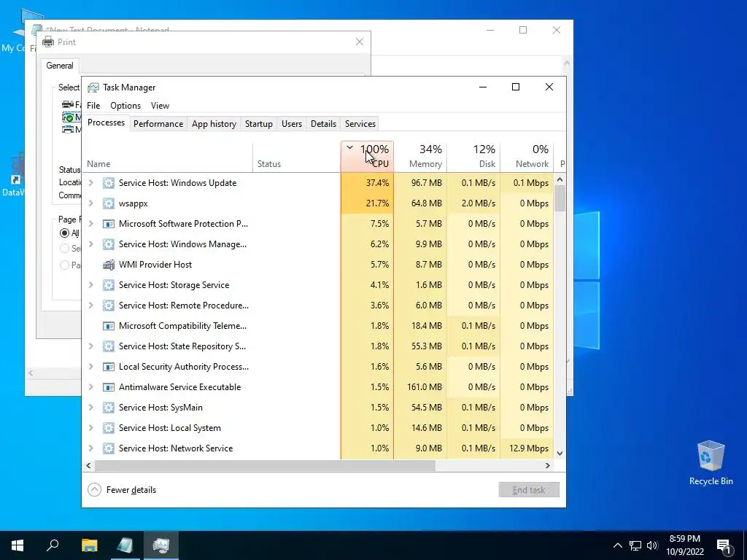747x560 pixels.
Task: Click Microsoft Software Protection process icon
Action: pyautogui.click(x=109, y=224)
